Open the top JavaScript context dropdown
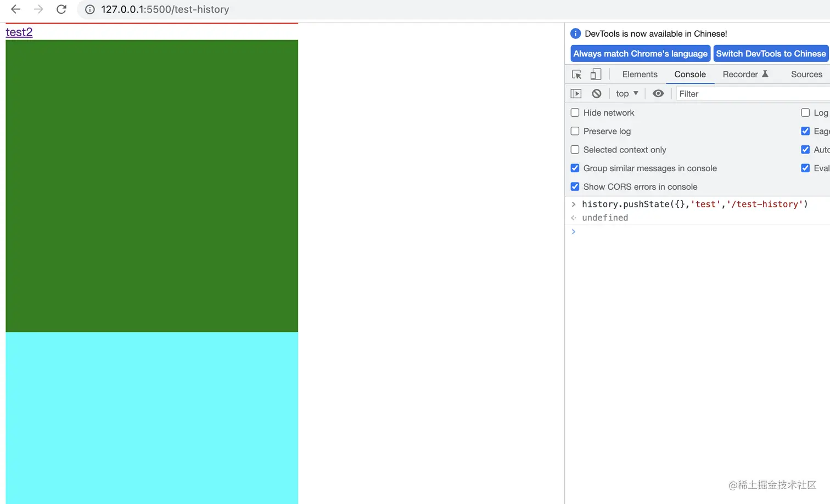The height and width of the screenshot is (504, 830). tap(627, 94)
